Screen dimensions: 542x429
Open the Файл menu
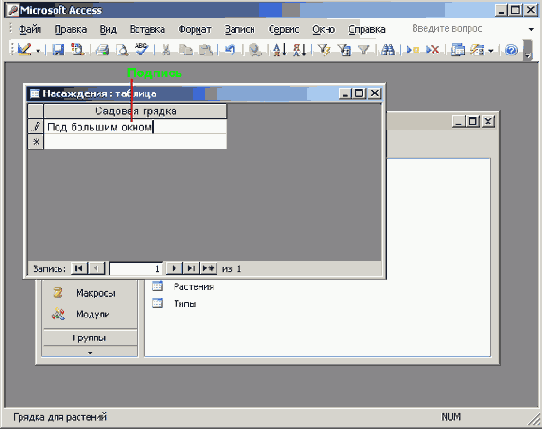coord(30,29)
